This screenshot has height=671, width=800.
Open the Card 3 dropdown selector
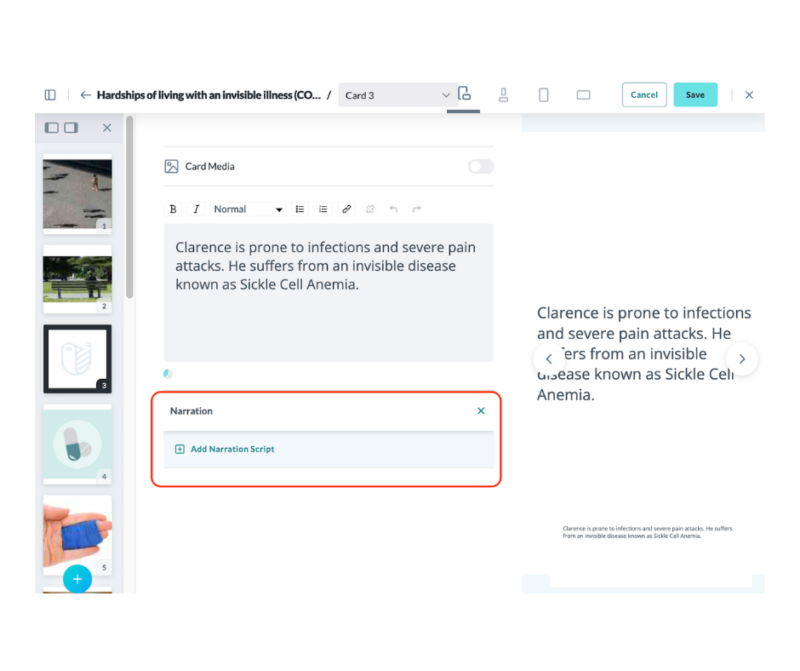397,94
